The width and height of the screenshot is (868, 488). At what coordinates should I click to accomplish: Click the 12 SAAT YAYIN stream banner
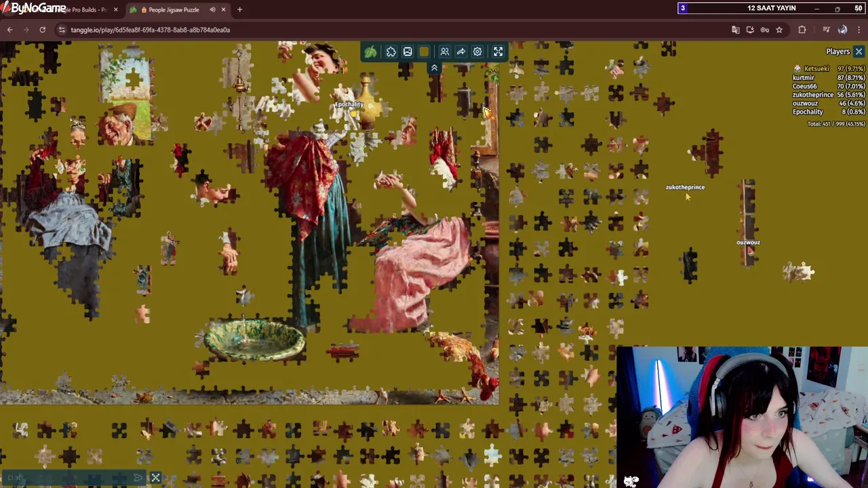click(771, 8)
